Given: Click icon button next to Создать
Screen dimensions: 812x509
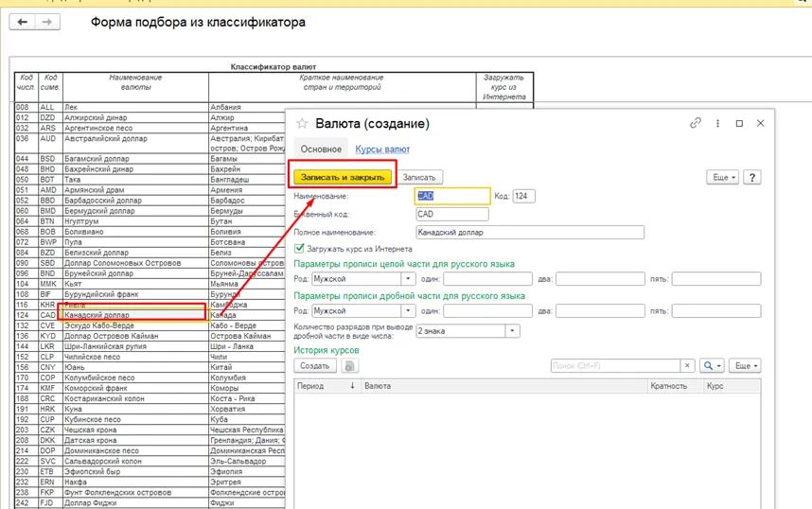Looking at the screenshot, I should 349,365.
